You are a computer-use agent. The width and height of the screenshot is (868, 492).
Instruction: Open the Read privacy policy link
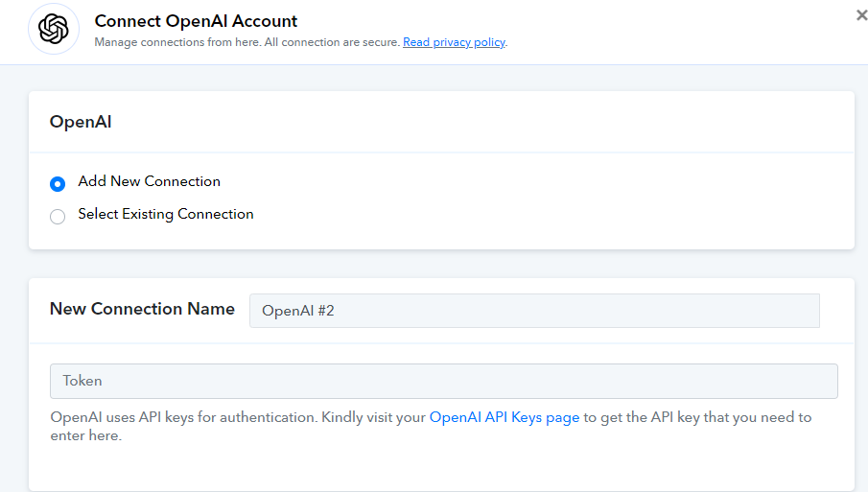pyautogui.click(x=454, y=42)
